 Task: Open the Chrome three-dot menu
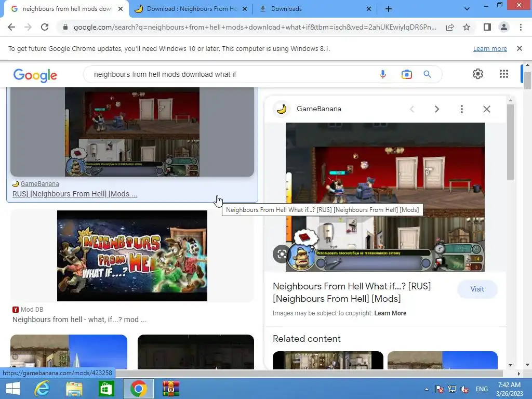[521, 27]
